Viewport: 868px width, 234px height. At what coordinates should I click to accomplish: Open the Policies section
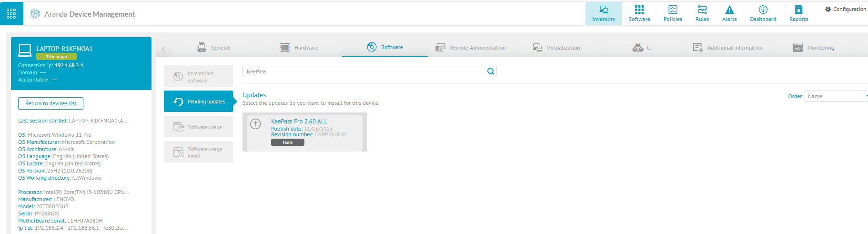tap(672, 14)
